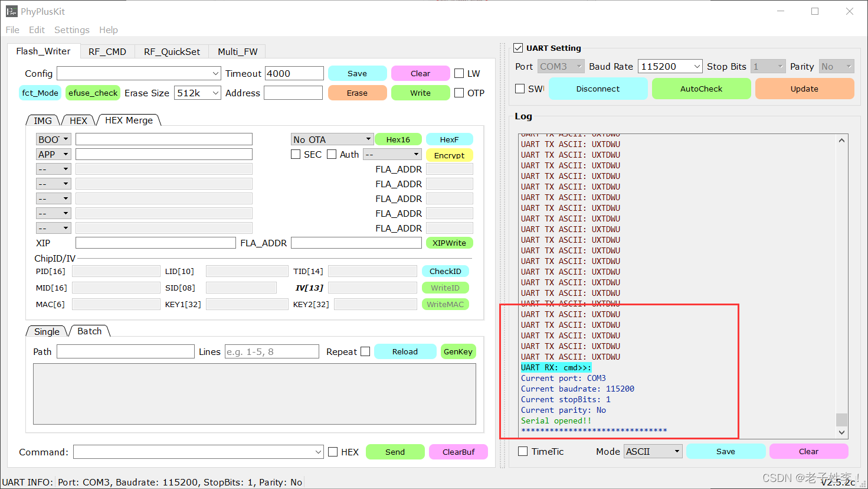Image resolution: width=868 pixels, height=489 pixels.
Task: Open the BOOT slot type dropdown
Action: coord(53,139)
